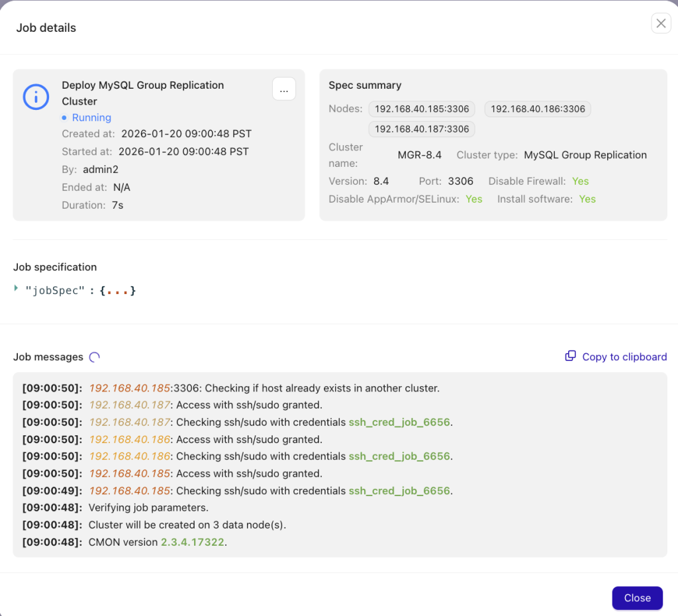Select the 192.168.40.186:3306 node tag
Screen dimensions: 678x616
pyautogui.click(x=538, y=109)
